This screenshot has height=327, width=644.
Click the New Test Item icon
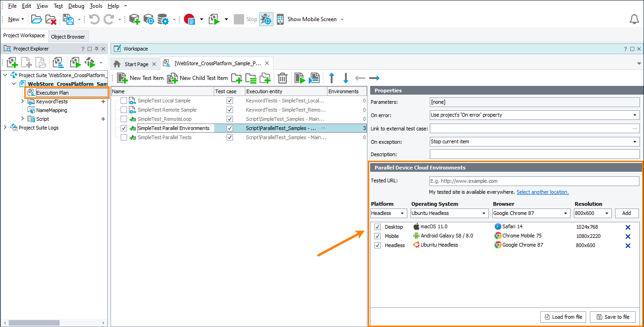click(x=122, y=78)
